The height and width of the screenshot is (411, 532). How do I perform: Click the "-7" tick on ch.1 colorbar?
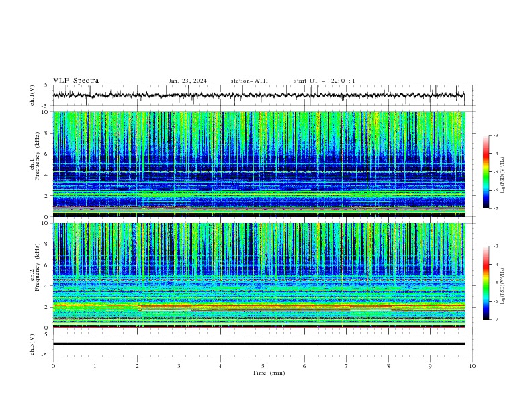point(496,208)
